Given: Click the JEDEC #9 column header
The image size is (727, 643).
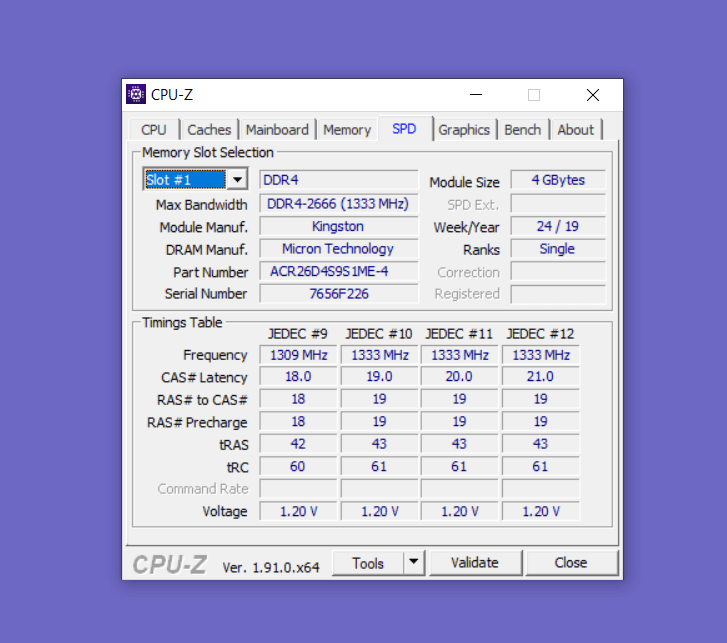Looking at the screenshot, I should click(x=298, y=334).
